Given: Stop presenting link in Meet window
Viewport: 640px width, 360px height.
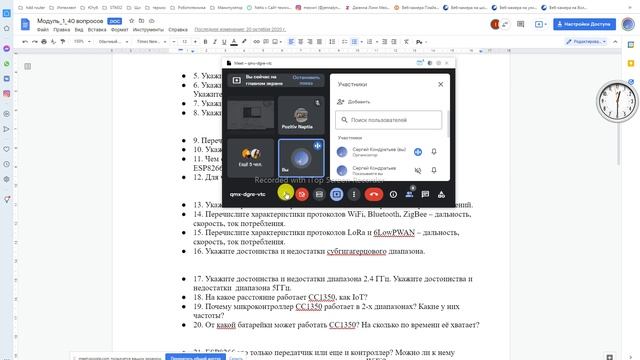Looking at the screenshot, I should pyautogui.click(x=306, y=80).
